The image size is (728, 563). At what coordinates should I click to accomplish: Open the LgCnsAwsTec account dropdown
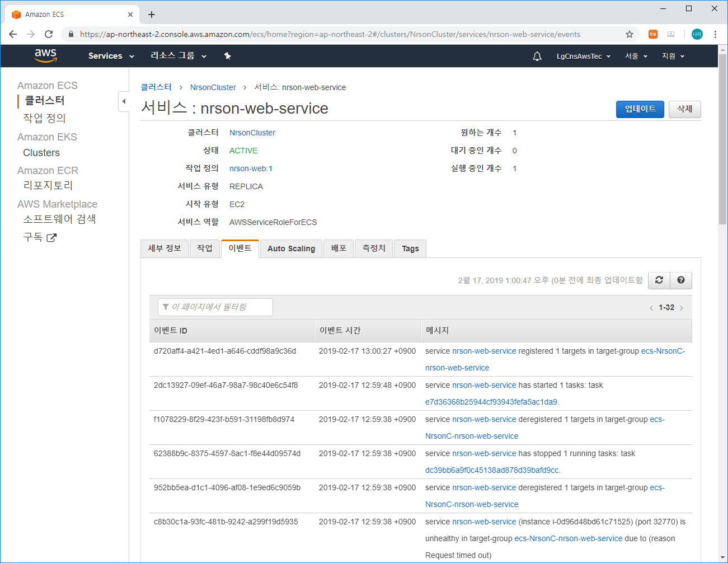pyautogui.click(x=584, y=56)
